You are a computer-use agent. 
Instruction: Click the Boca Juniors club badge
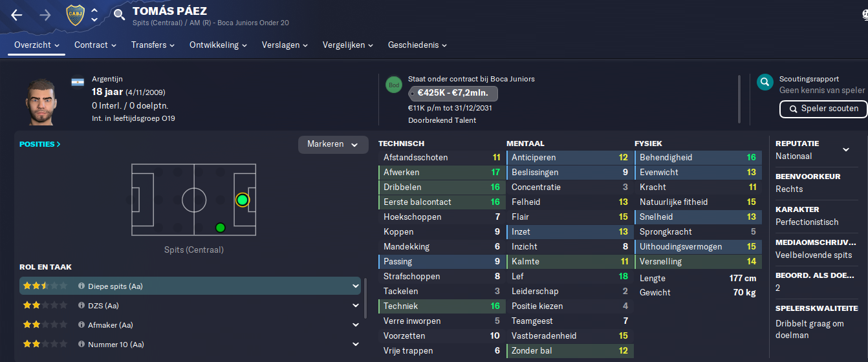(x=75, y=15)
